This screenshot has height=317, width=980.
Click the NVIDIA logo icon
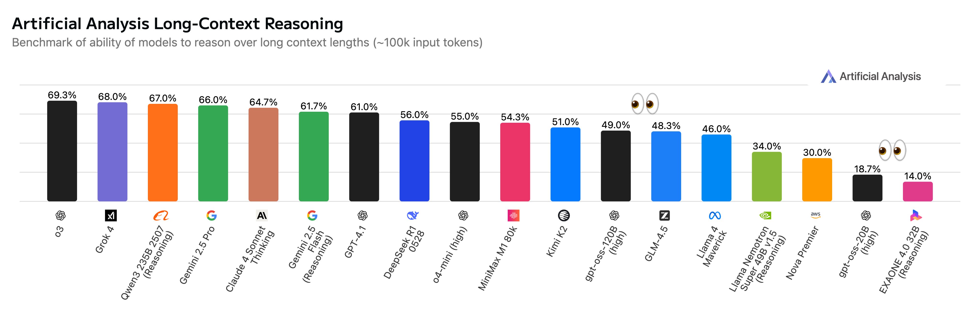765,216
